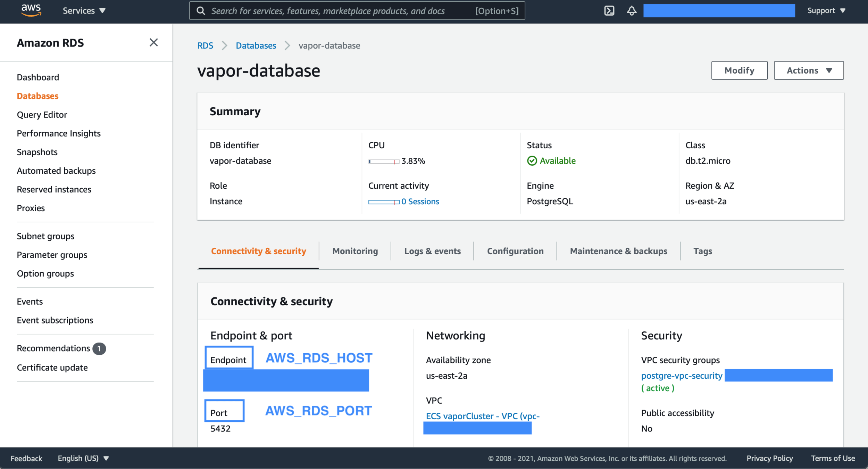Open the Available status icon in Summary
This screenshot has height=469, width=868.
[532, 161]
